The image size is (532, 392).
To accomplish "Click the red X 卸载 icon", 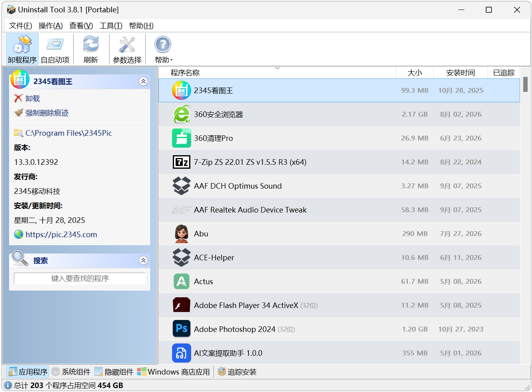I will click(x=18, y=98).
